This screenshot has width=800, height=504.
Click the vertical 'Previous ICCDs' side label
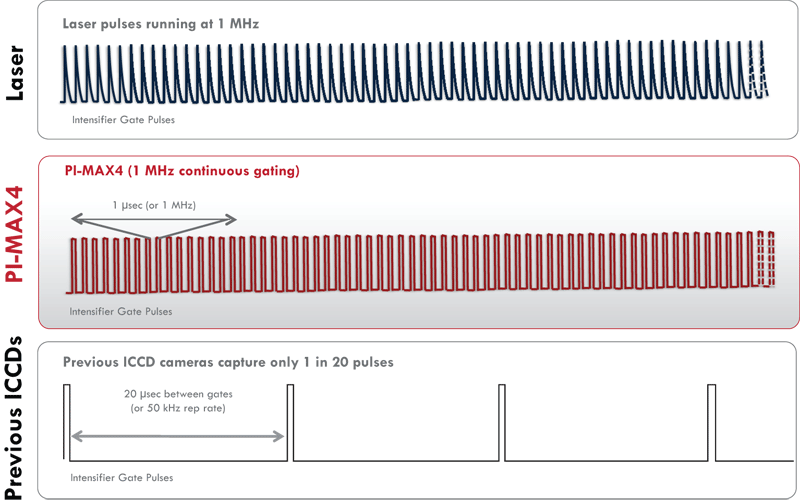point(14,418)
